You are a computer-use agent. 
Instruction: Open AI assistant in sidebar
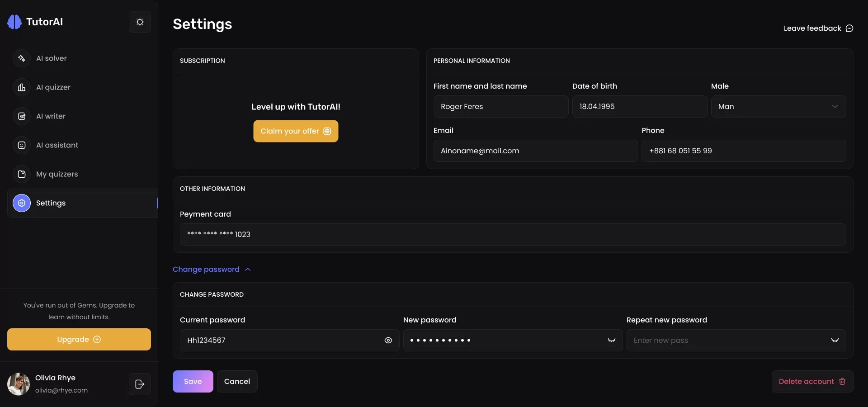tap(57, 145)
